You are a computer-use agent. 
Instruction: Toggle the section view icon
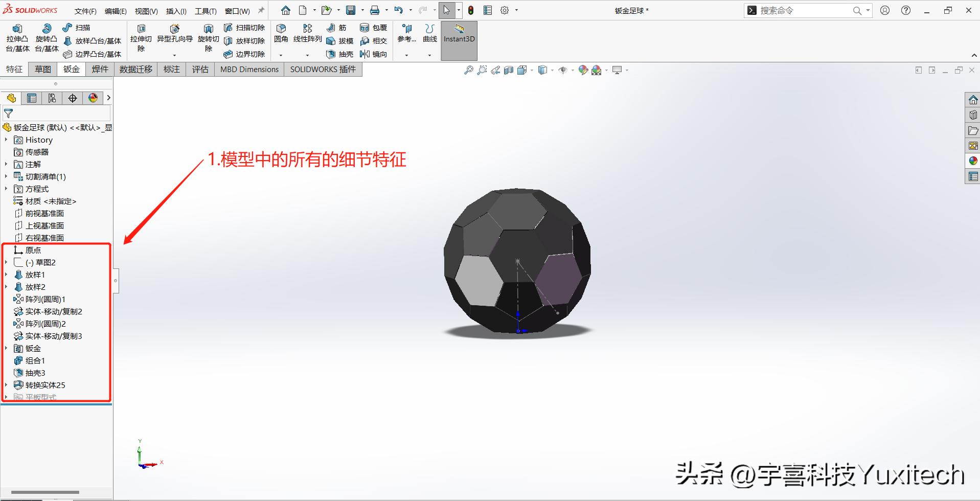pyautogui.click(x=508, y=70)
